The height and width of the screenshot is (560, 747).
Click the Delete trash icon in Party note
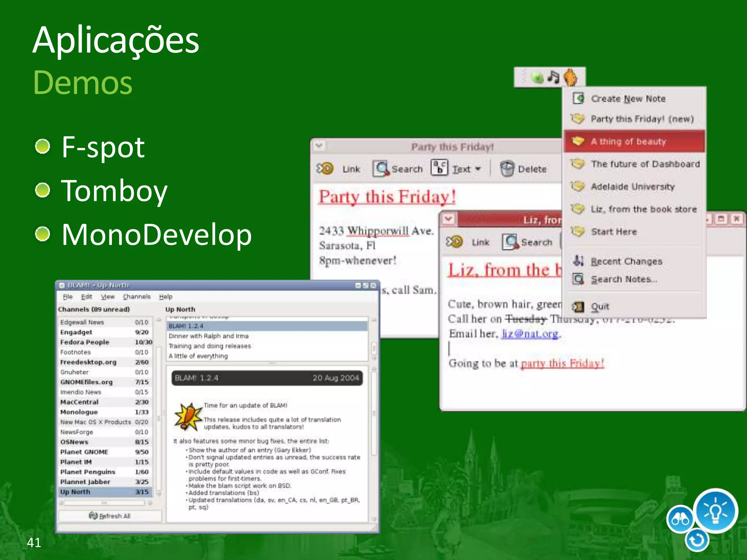tap(507, 168)
